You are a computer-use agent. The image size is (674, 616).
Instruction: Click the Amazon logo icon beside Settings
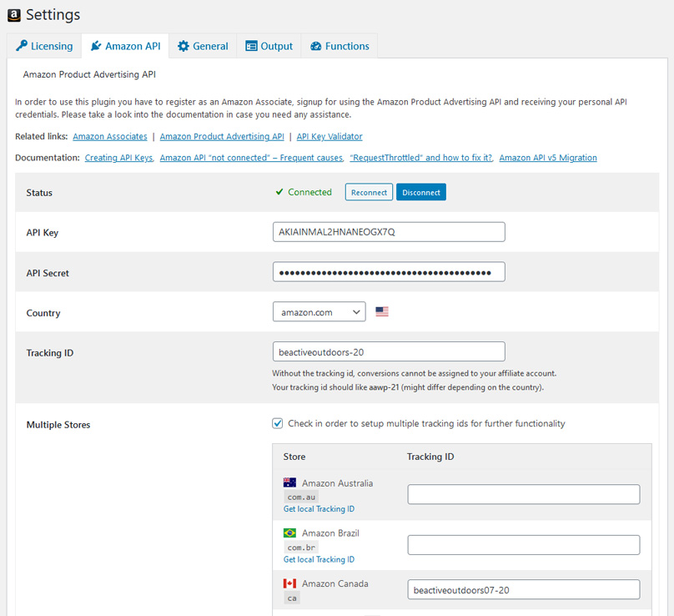tap(13, 14)
